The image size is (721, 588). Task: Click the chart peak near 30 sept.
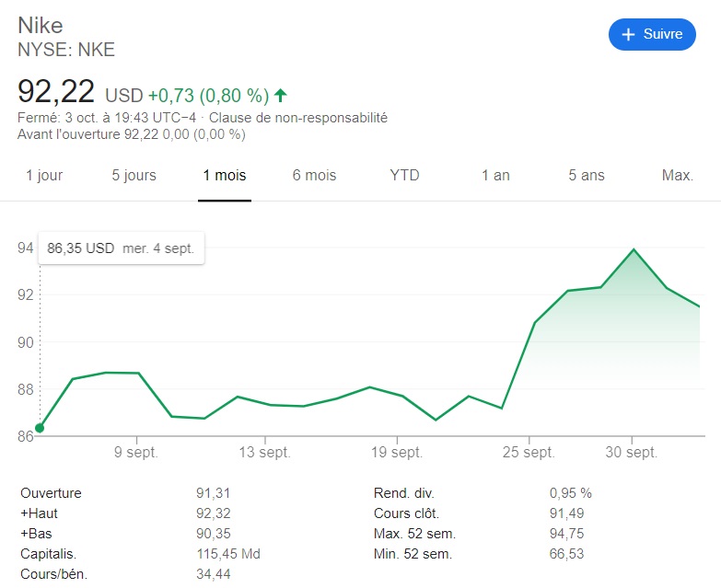pyautogui.click(x=634, y=249)
